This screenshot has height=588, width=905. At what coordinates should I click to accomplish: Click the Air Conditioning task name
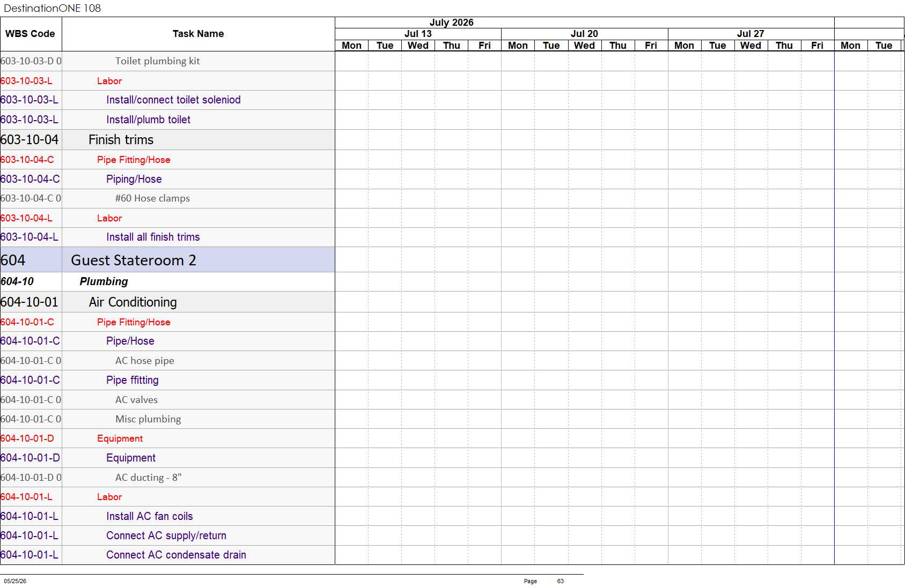click(133, 302)
